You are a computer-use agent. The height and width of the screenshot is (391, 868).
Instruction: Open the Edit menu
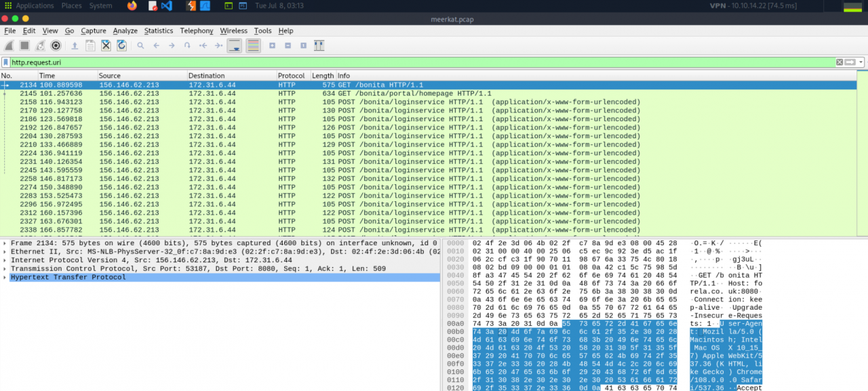(x=29, y=30)
